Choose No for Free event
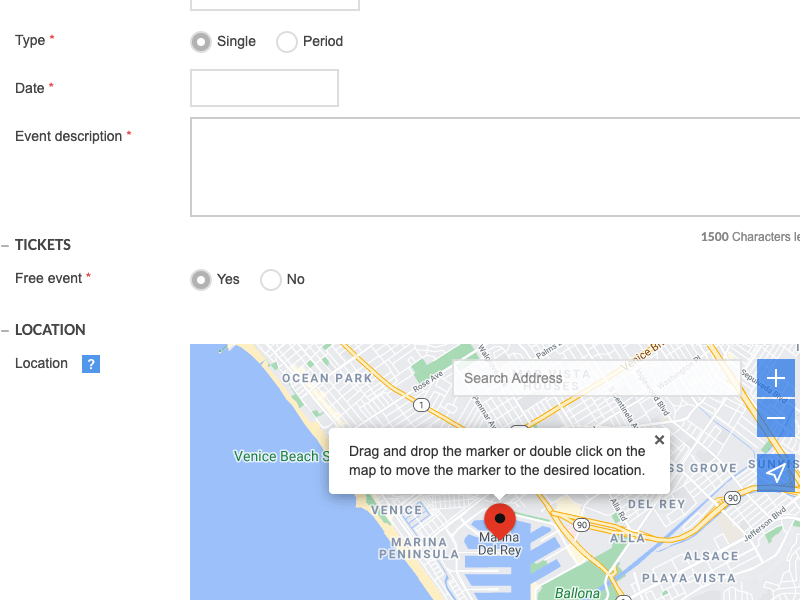Screen dimensions: 800x600 pyautogui.click(x=271, y=280)
